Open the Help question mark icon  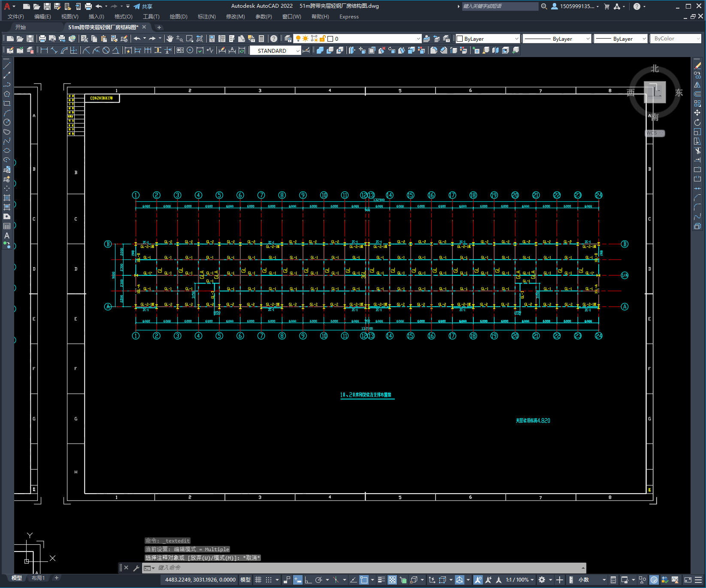[274, 39]
